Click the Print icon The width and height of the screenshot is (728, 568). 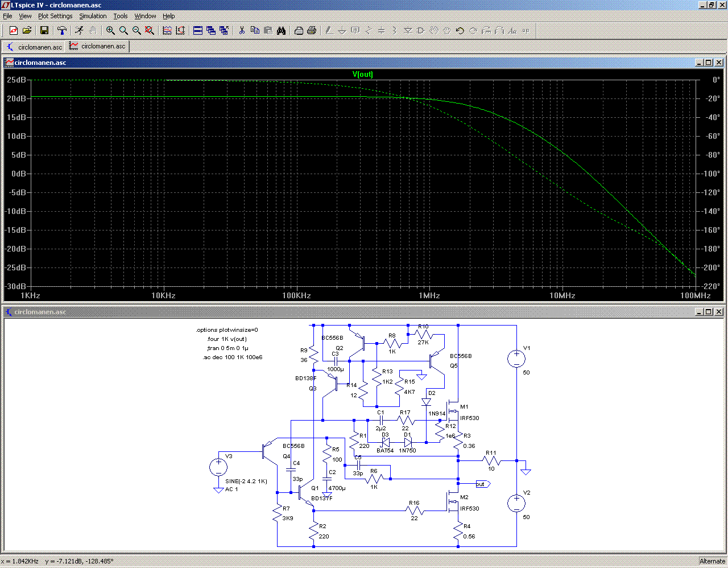pyautogui.click(x=312, y=31)
